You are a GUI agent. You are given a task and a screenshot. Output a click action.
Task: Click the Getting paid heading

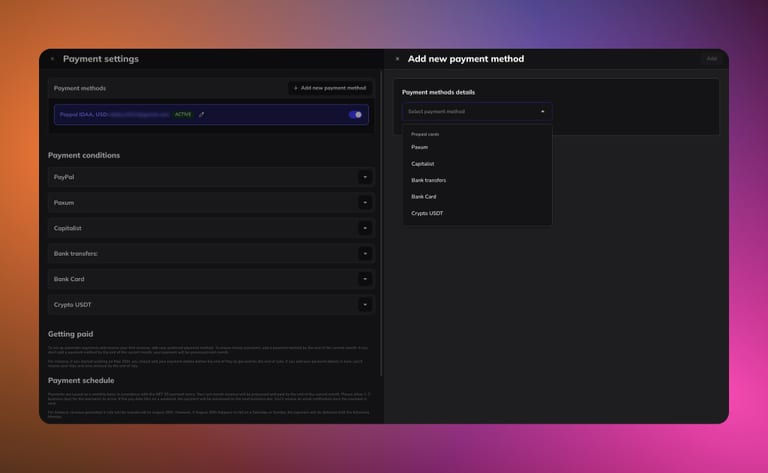click(x=71, y=334)
